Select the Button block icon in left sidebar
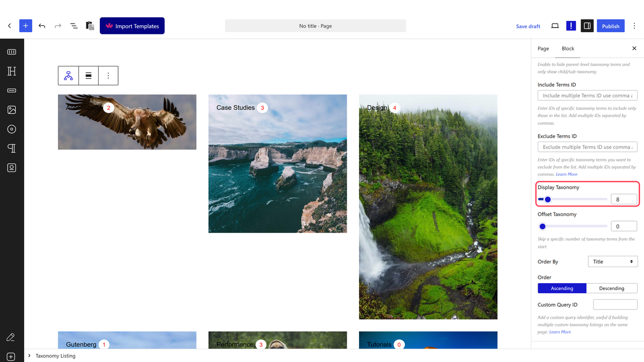The height and width of the screenshot is (362, 644). (12, 91)
